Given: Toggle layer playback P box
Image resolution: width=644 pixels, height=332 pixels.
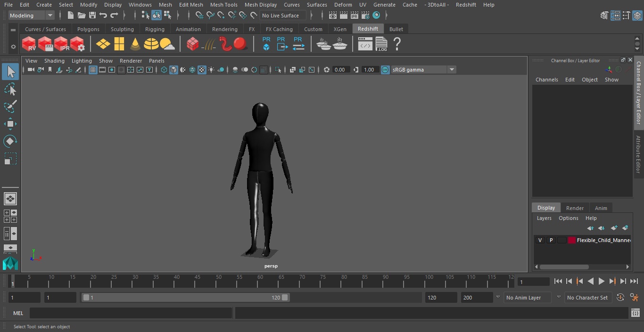Looking at the screenshot, I should (x=551, y=240).
